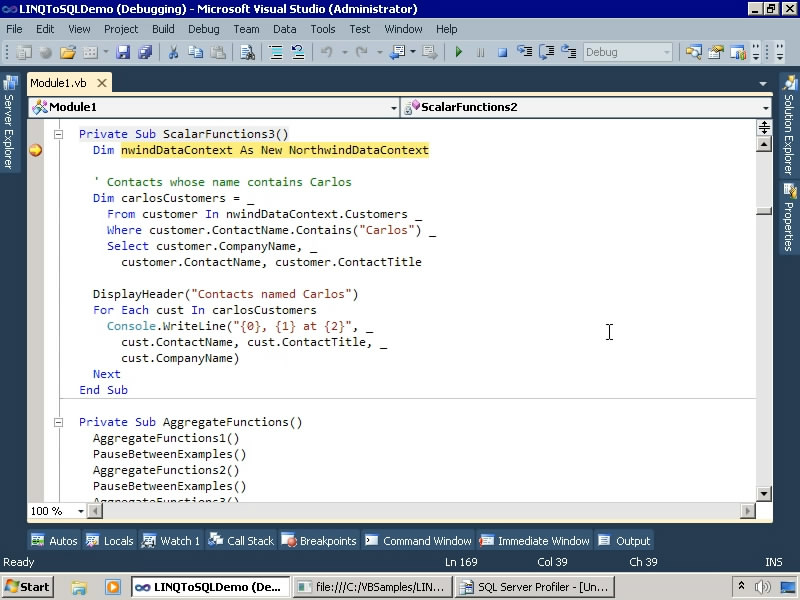Open the View menu
Image resolution: width=800 pixels, height=600 pixels.
[79, 29]
